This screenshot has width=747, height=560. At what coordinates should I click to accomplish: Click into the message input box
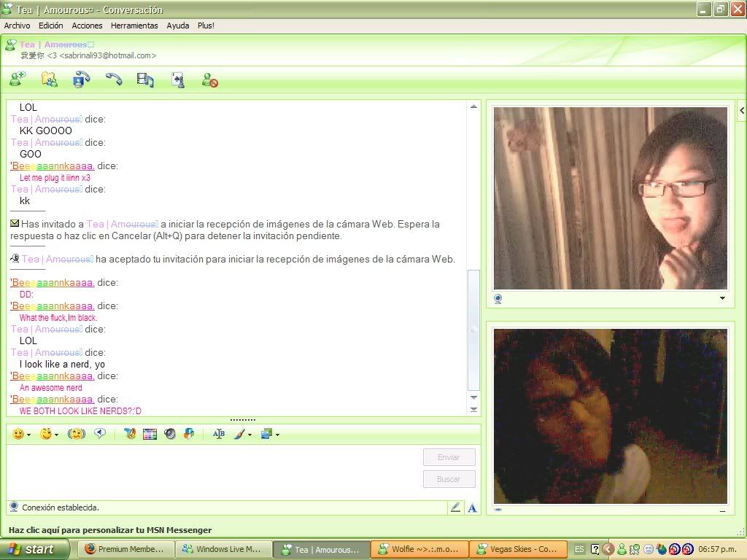[x=214, y=472]
